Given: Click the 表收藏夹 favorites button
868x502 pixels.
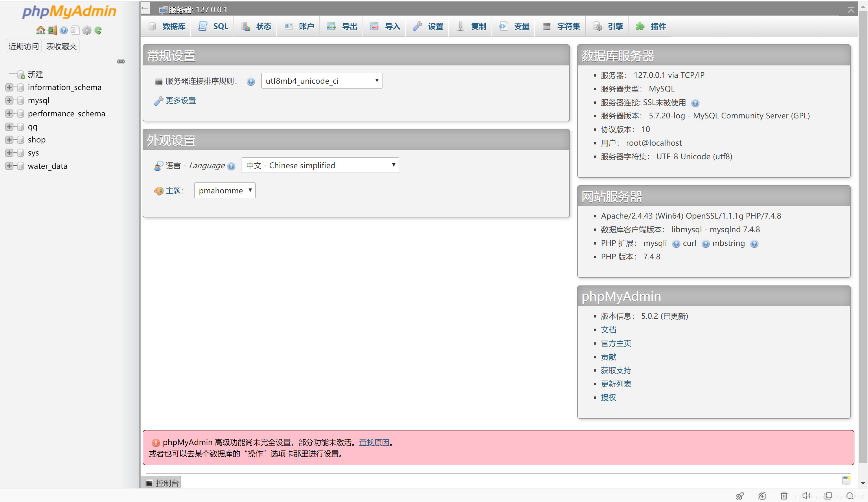Looking at the screenshot, I should (62, 46).
